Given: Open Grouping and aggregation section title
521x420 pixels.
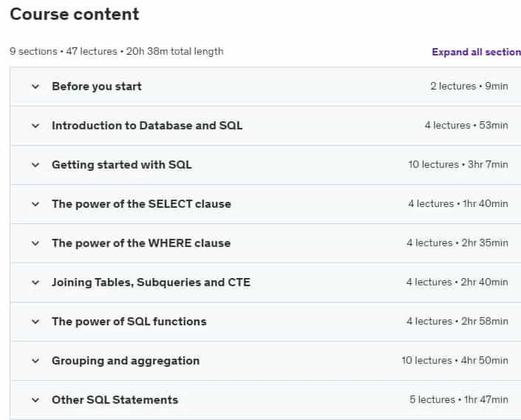Looking at the screenshot, I should (126, 361).
